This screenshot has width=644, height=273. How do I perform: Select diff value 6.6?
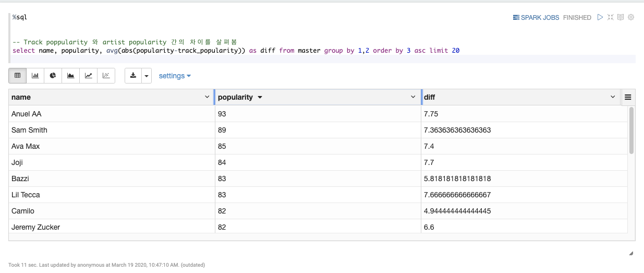[x=524, y=227]
